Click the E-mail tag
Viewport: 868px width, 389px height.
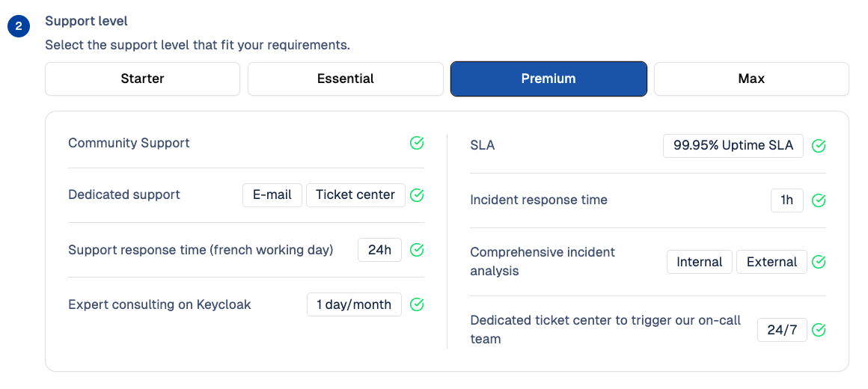coord(272,195)
